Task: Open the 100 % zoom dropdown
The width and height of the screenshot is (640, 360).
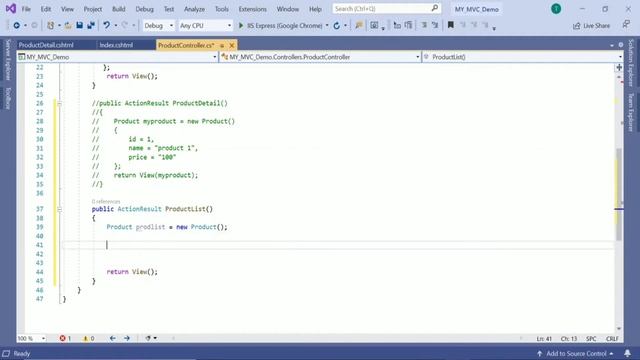Action: coord(31,338)
